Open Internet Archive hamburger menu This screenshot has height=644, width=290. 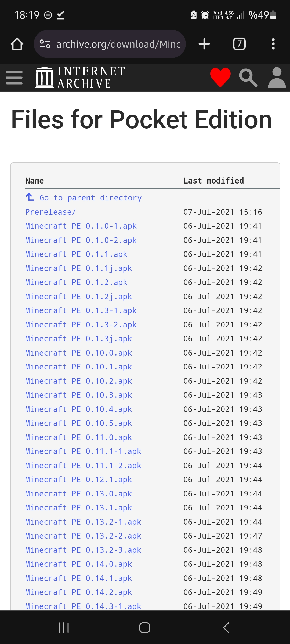coord(14,78)
